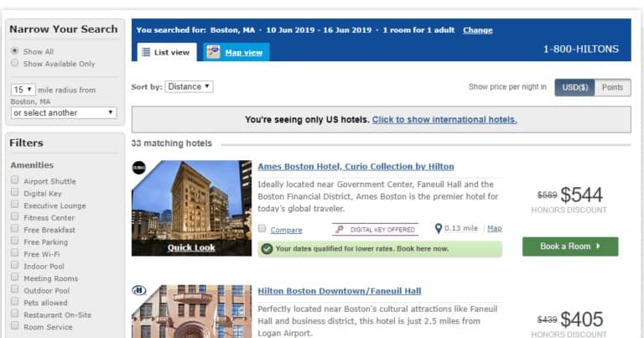Tick the Free Wi-Fi checkbox
The width and height of the screenshot is (644, 338).
point(15,252)
